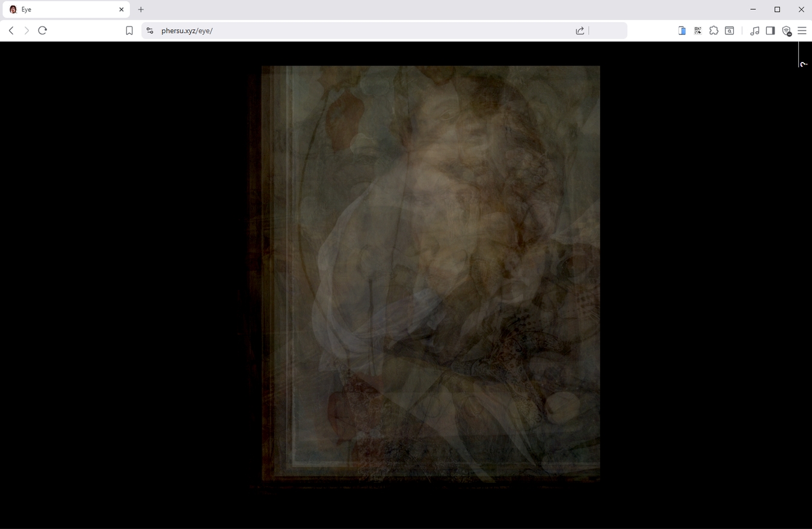Click the browser back arrow
Viewport: 812px width, 529px height.
click(11, 31)
